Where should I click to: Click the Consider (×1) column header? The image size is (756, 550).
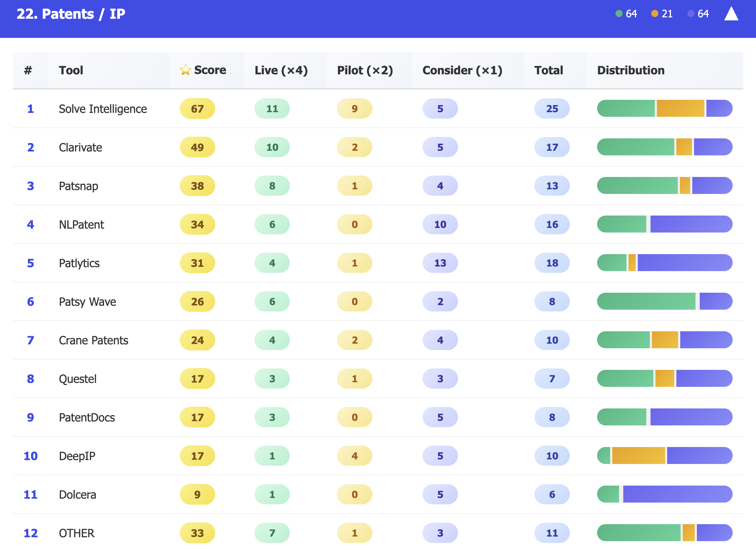point(462,70)
